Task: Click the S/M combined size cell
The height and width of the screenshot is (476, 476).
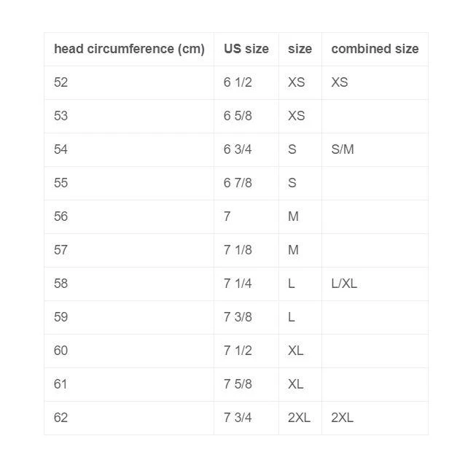Action: [343, 149]
